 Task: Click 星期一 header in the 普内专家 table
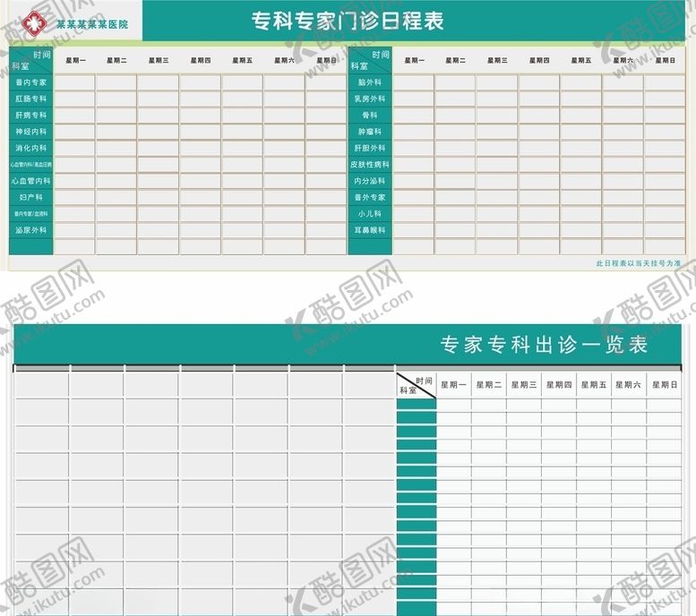coord(76,60)
